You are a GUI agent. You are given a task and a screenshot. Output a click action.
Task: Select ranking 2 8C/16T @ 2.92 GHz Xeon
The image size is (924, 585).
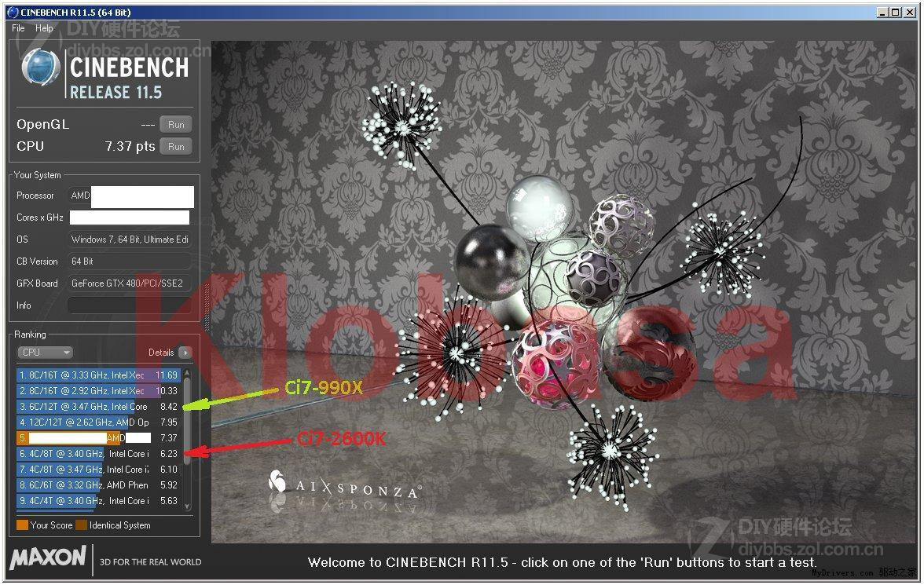(97, 390)
